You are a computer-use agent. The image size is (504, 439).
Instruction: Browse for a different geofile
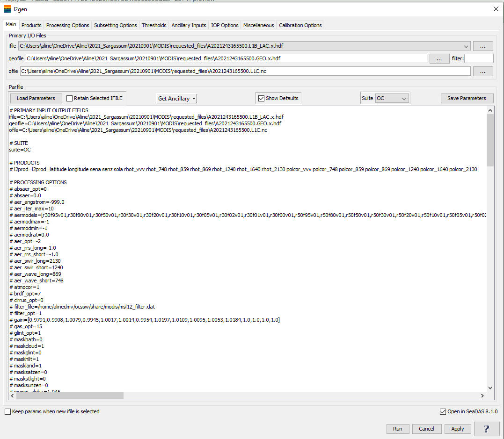439,58
